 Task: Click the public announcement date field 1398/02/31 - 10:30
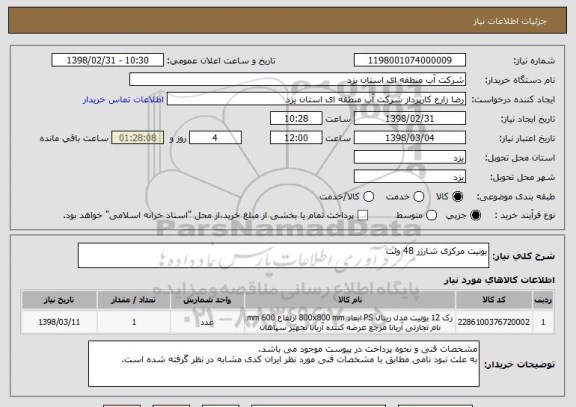point(108,60)
